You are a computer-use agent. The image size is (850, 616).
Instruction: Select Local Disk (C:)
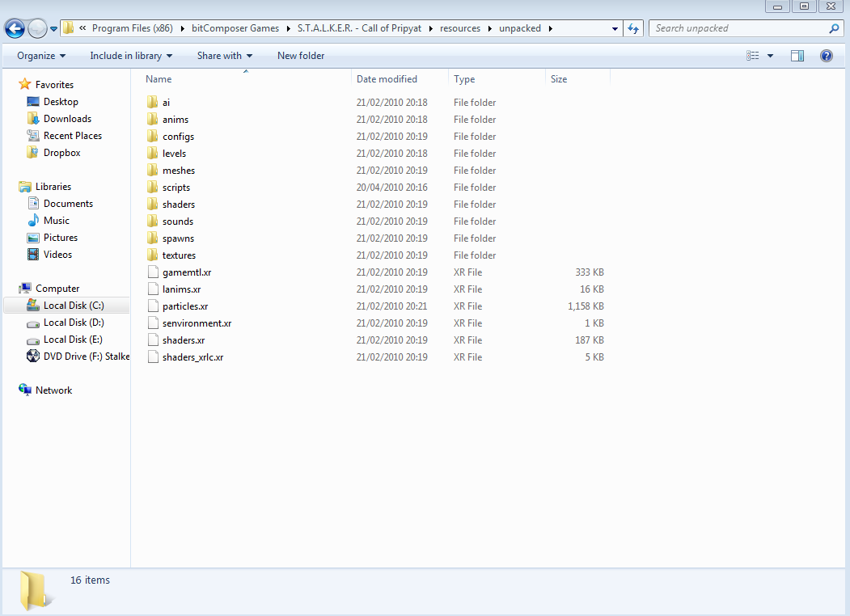click(x=74, y=306)
